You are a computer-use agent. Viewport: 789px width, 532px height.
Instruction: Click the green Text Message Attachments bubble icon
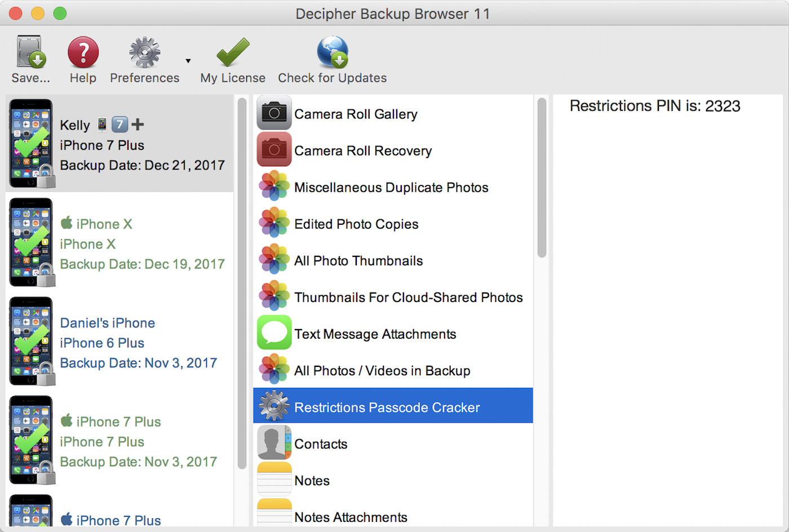coord(274,333)
